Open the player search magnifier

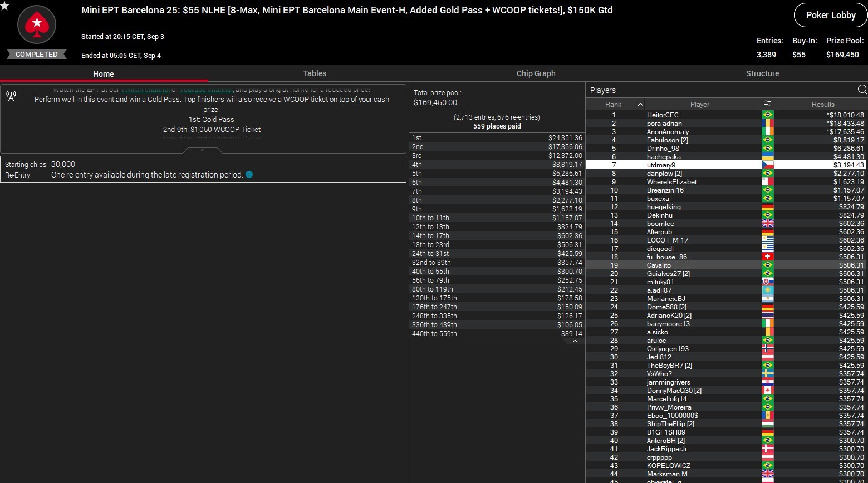tap(862, 90)
